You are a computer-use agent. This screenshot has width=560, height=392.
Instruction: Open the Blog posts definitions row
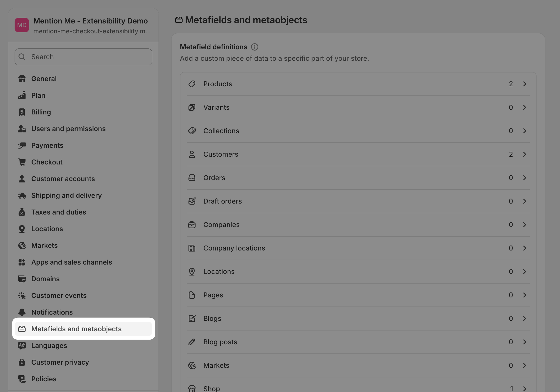220,342
